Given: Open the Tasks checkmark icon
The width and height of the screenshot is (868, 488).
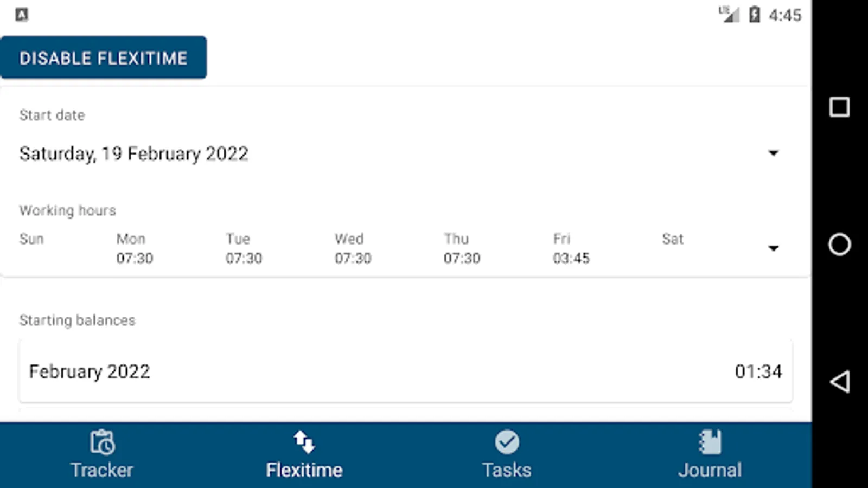Looking at the screenshot, I should point(507,442).
